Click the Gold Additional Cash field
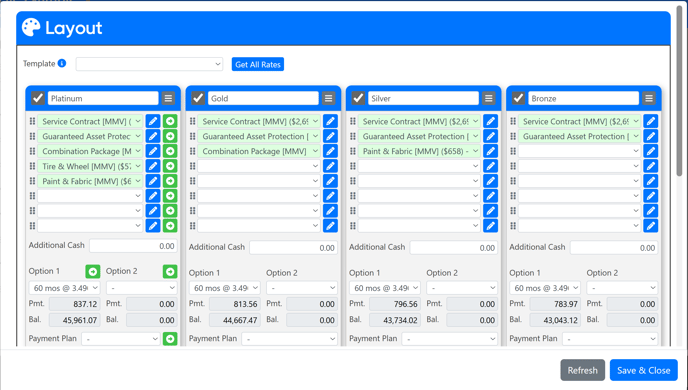The height and width of the screenshot is (390, 688). point(294,247)
